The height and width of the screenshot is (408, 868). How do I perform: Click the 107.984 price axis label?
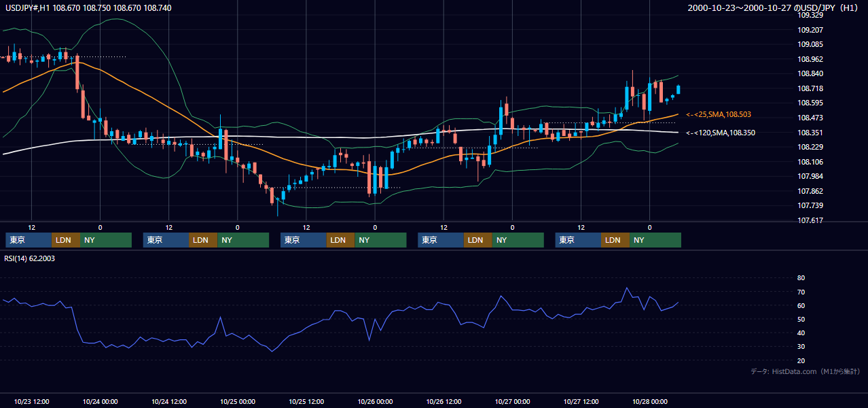[x=810, y=176]
